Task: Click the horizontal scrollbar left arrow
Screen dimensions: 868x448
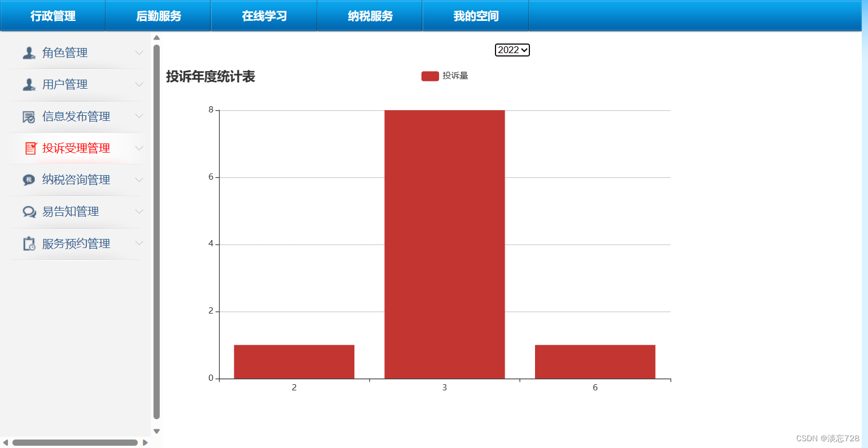Action: [6, 442]
